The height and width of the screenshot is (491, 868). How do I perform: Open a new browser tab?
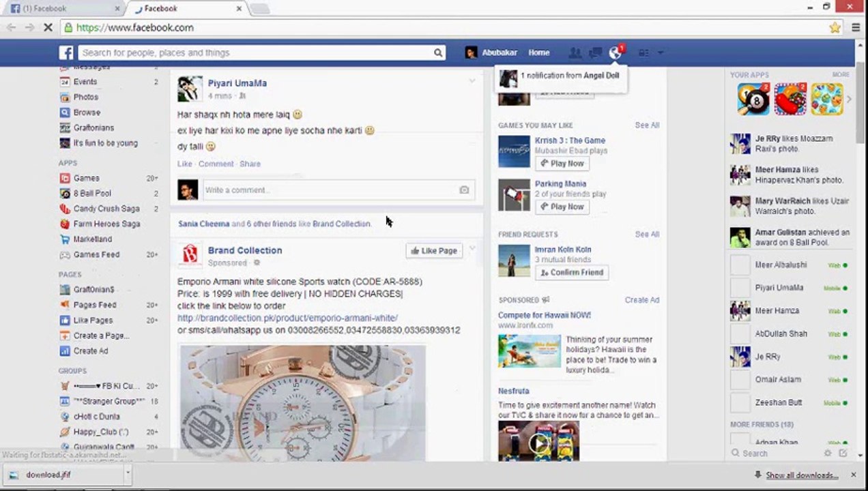259,9
